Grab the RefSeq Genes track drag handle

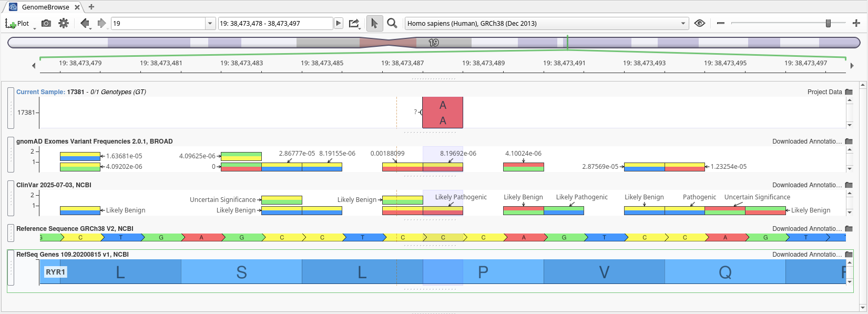(x=11, y=268)
